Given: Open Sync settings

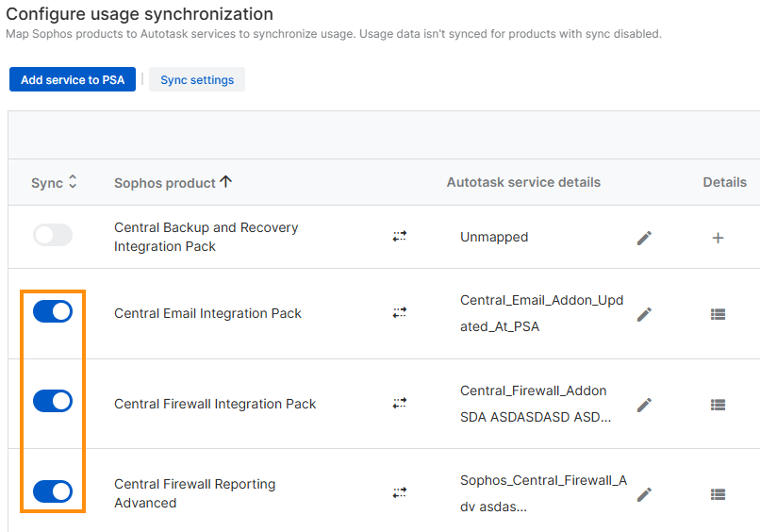Looking at the screenshot, I should click(197, 80).
